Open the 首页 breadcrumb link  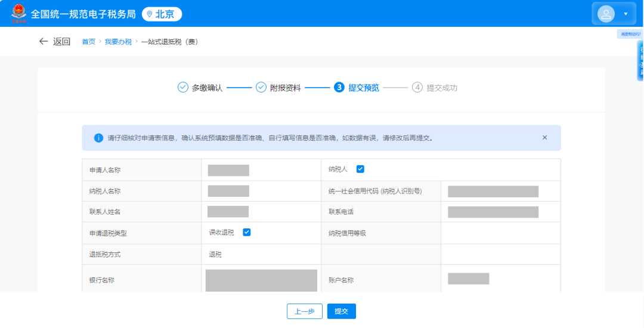point(88,42)
